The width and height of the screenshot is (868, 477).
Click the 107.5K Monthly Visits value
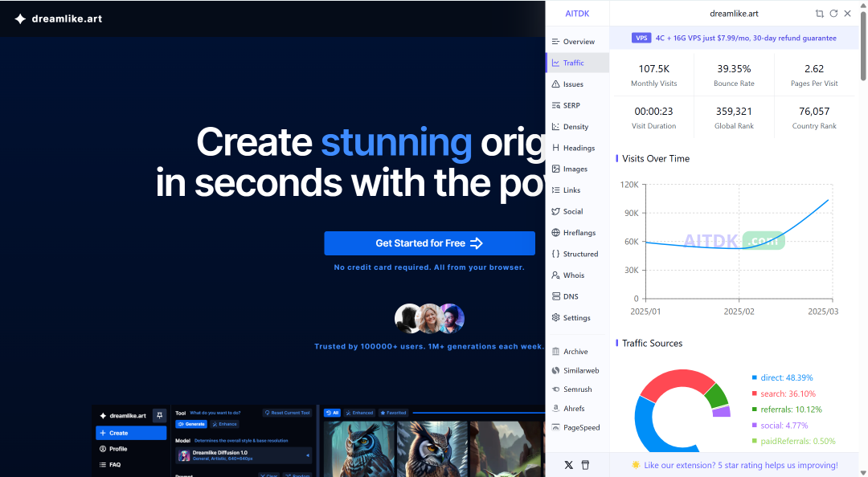pyautogui.click(x=653, y=68)
